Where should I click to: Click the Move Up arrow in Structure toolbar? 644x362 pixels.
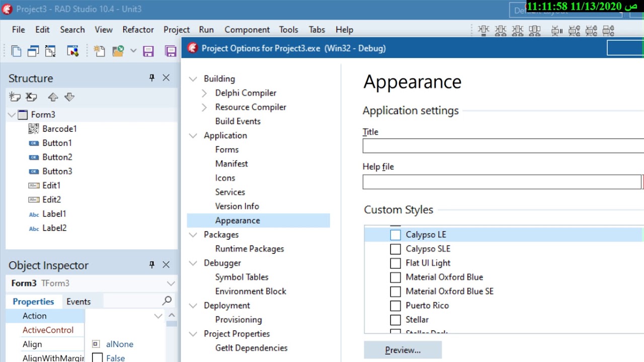[53, 97]
